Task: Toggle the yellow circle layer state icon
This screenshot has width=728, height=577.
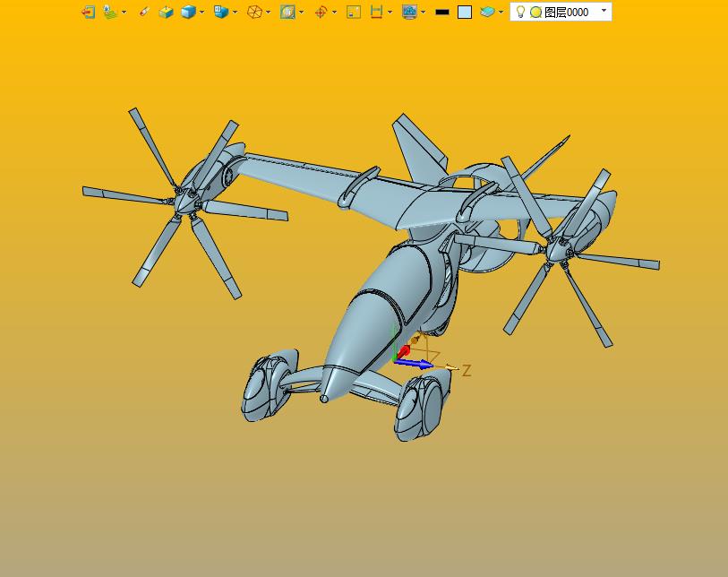Action: [535, 12]
